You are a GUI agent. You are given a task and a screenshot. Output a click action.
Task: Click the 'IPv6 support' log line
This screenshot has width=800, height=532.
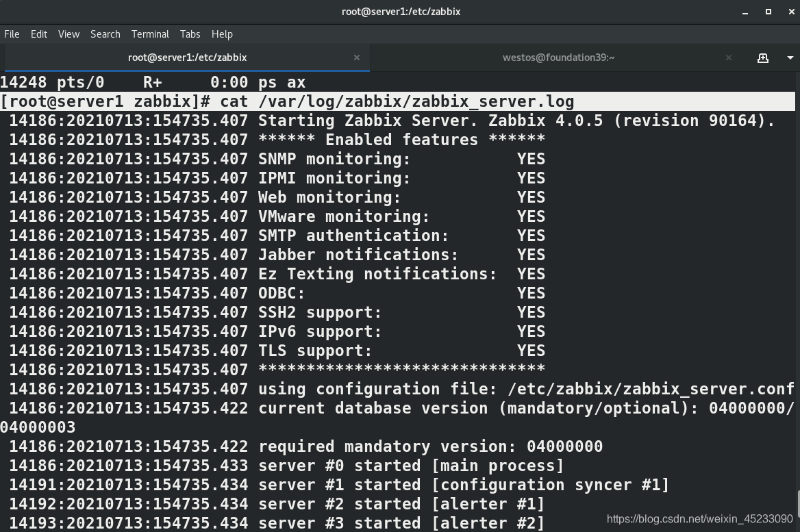(277, 331)
